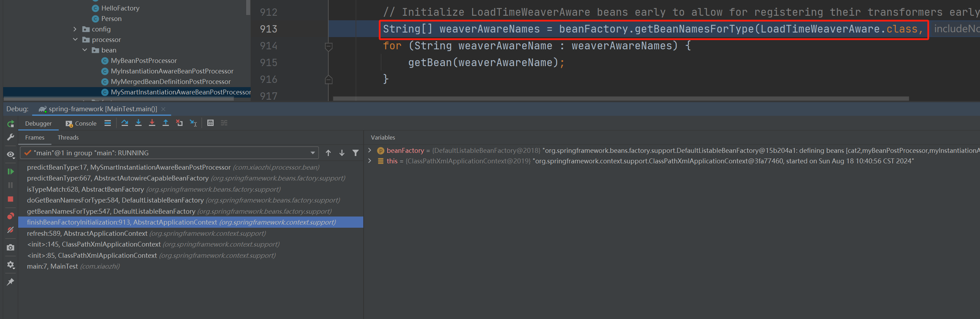This screenshot has height=319, width=980.
Task: Click Run to Cursor icon
Action: pos(193,123)
